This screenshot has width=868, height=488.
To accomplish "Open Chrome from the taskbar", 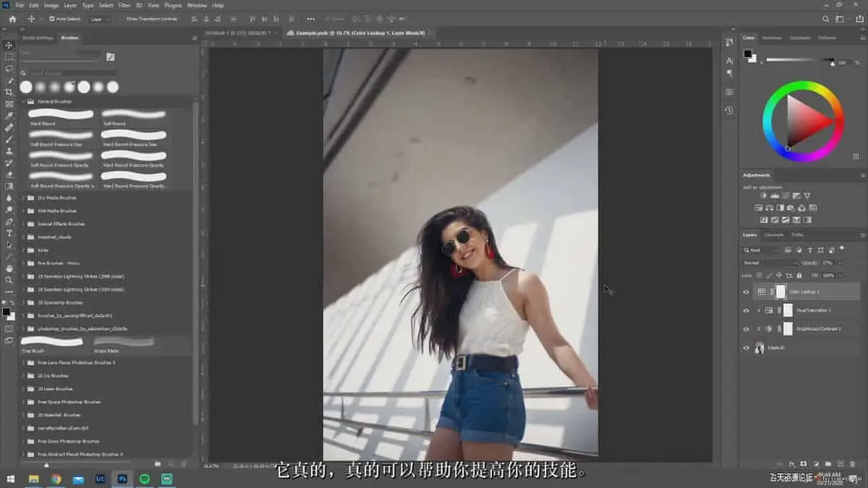I will [x=56, y=479].
